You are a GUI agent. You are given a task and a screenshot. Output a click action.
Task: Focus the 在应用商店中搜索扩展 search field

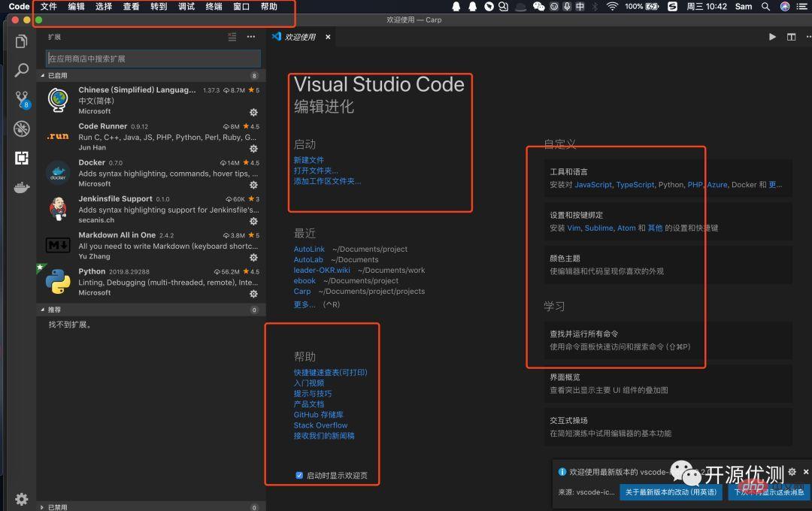coord(153,59)
